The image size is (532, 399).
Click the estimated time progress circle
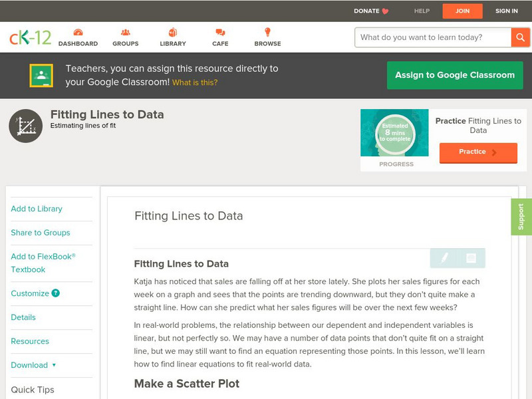tap(395, 134)
